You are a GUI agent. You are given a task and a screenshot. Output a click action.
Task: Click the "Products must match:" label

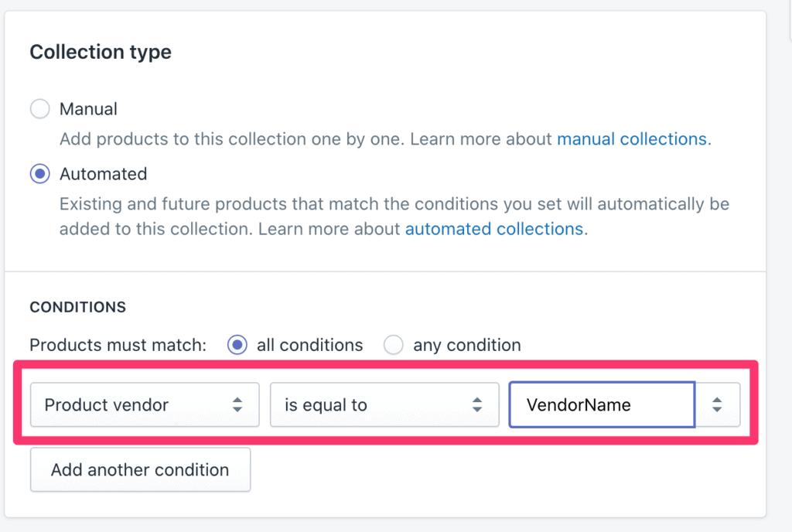[118, 345]
